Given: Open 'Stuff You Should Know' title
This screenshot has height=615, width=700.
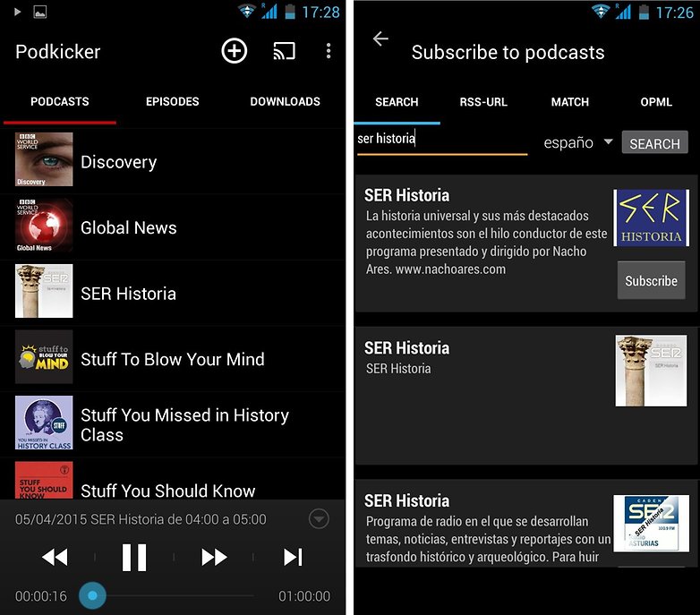Looking at the screenshot, I should click(168, 491).
